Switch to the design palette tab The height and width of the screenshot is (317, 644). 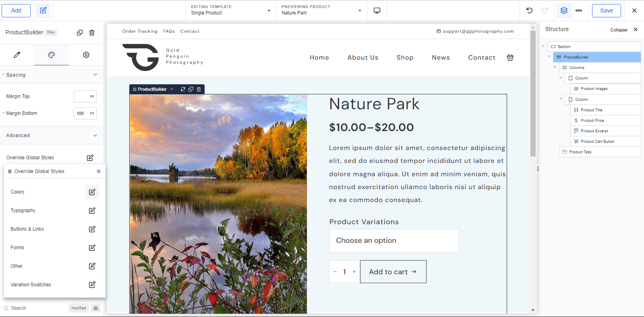tap(52, 55)
